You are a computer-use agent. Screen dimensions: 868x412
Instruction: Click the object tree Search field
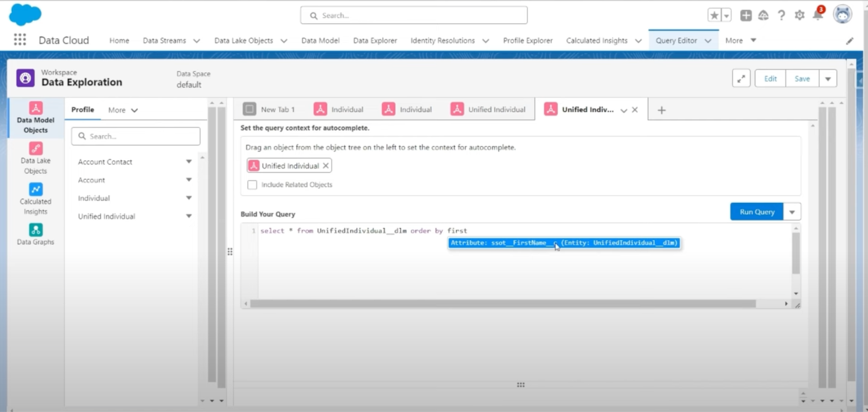click(136, 136)
